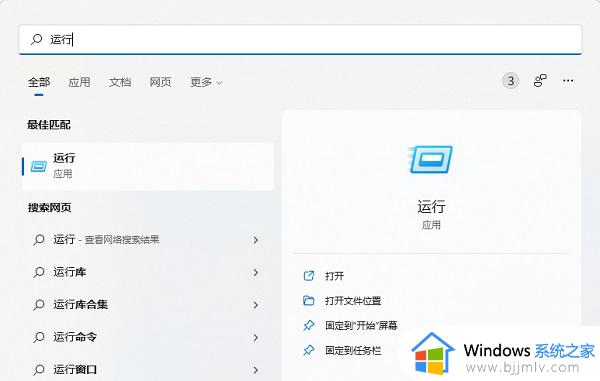Viewport: 600px width, 381px height.
Task: Focus the search input containing 运行
Action: [x=300, y=39]
